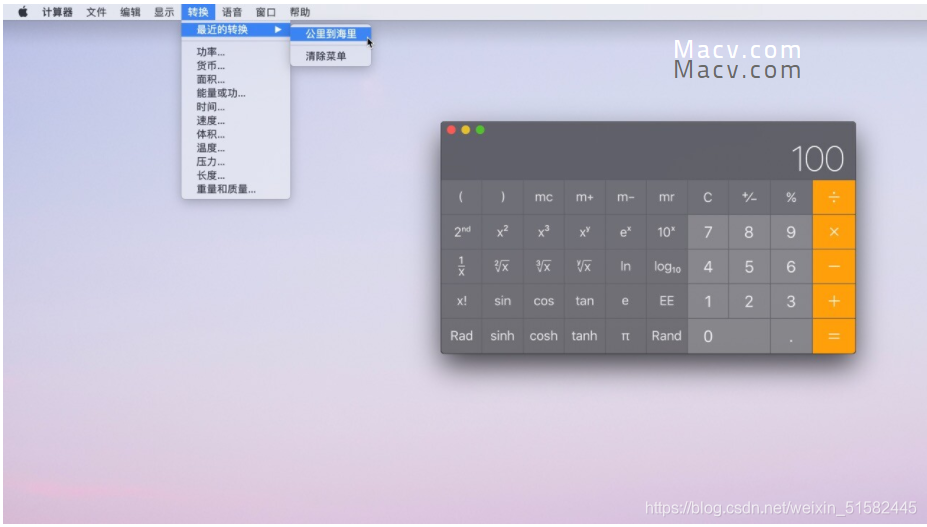The height and width of the screenshot is (527, 927).
Task: Click the decimal point key
Action: pos(791,336)
